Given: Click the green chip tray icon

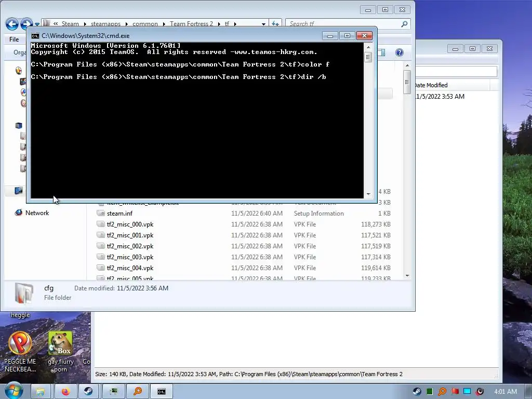Looking at the screenshot, I should (x=430, y=392).
